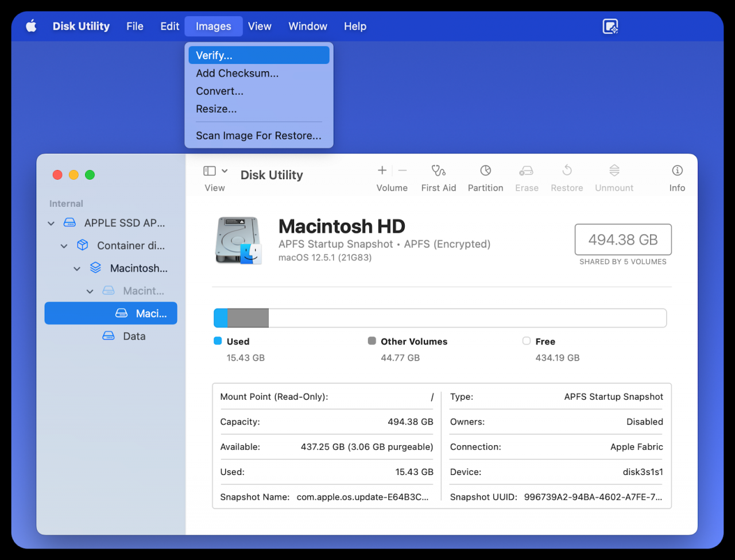This screenshot has width=735, height=560.
Task: Click the 494.38 GB capacity box
Action: [623, 240]
